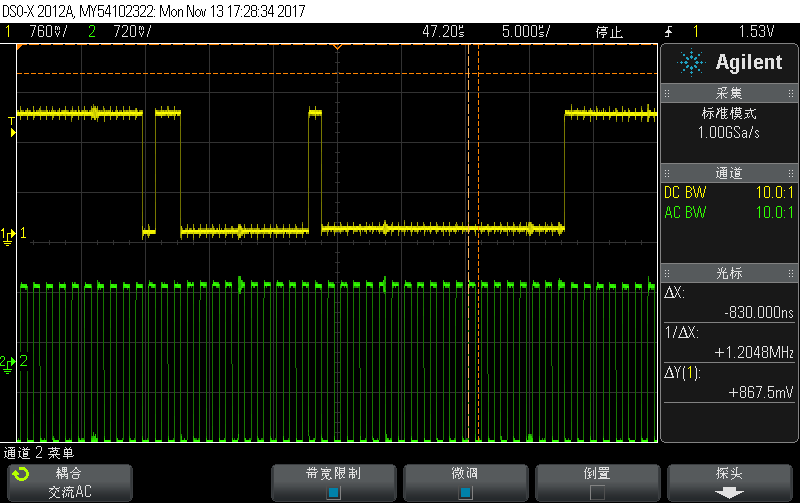Viewport: 800px width, 503px height.
Task: Select the channel 2 ground marker icon
Action: tap(8, 364)
